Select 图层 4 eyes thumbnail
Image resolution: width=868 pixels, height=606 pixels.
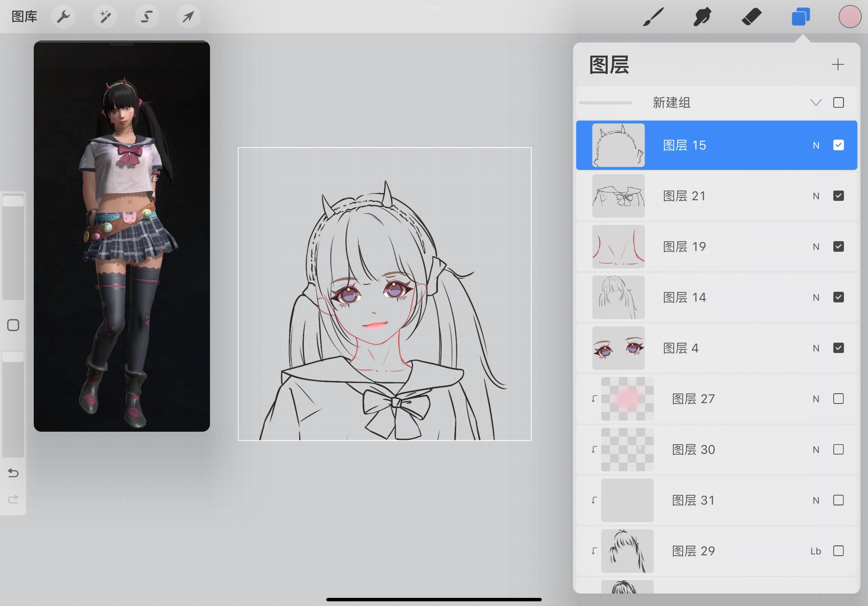pyautogui.click(x=618, y=348)
